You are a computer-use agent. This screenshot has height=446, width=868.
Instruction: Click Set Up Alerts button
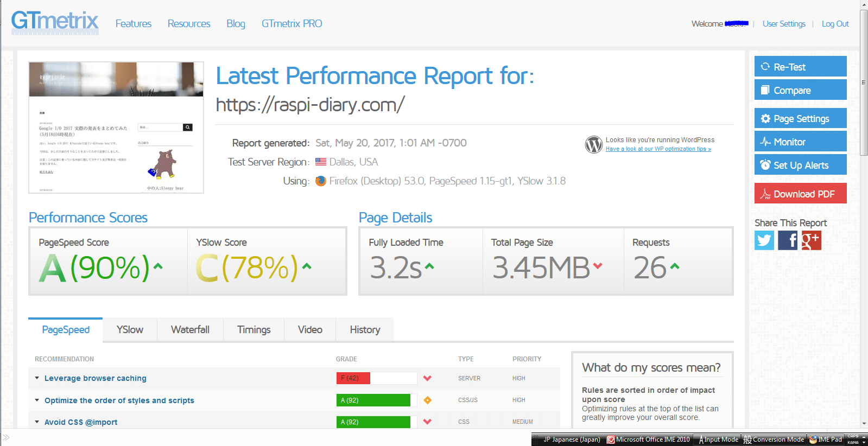pyautogui.click(x=801, y=164)
